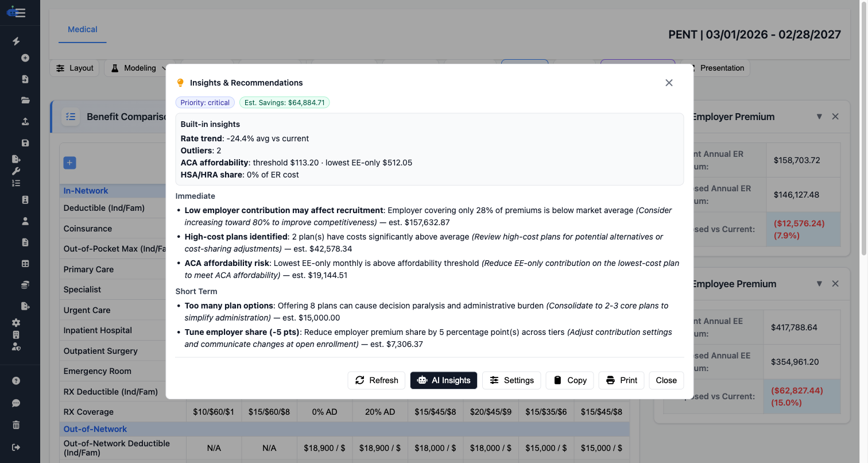Image resolution: width=868 pixels, height=463 pixels.
Task: Open the chat bubble icon near the bottom sidebar
Action: click(x=15, y=402)
